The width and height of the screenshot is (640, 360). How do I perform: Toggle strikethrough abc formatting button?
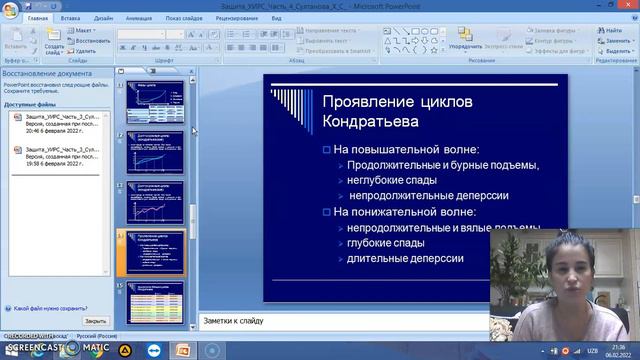(156, 48)
